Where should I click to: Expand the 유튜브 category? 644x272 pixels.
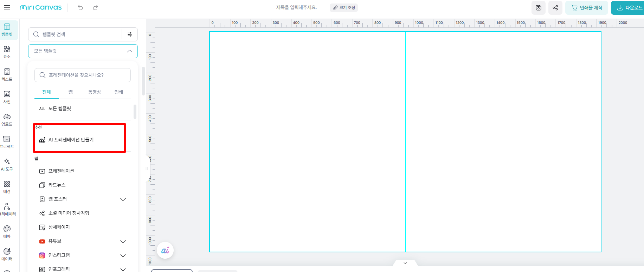pyautogui.click(x=123, y=241)
